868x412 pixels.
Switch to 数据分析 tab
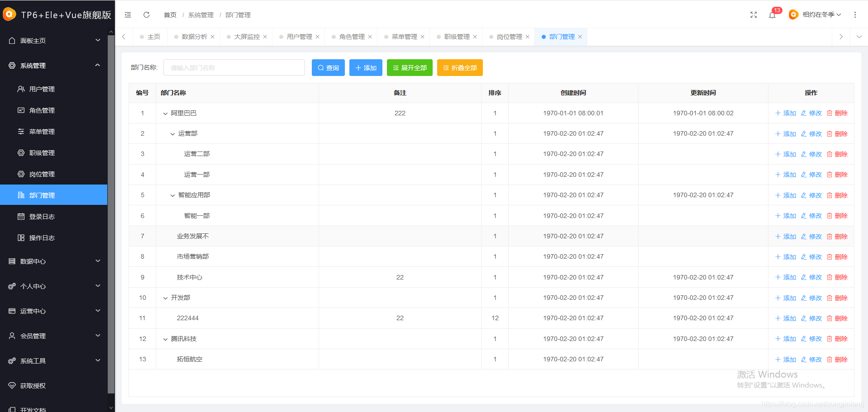195,37
